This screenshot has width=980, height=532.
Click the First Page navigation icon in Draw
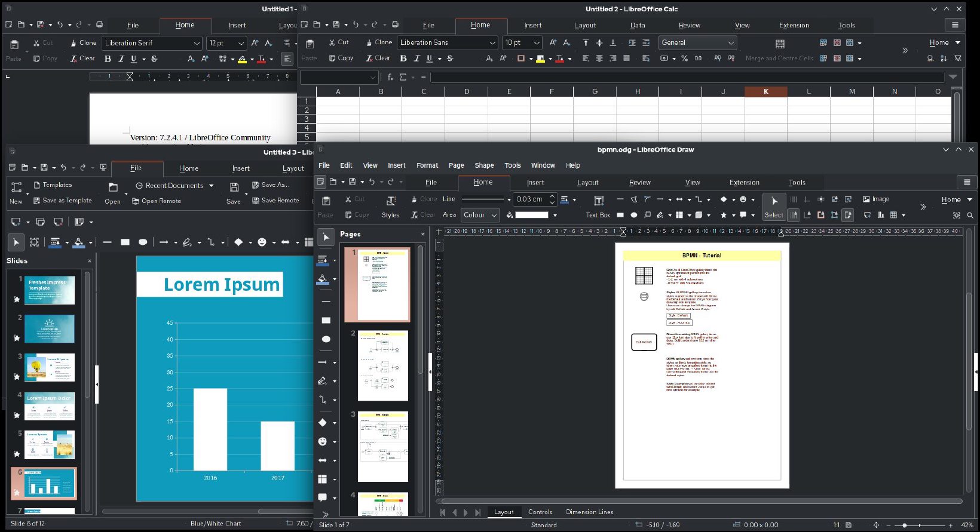[443, 512]
